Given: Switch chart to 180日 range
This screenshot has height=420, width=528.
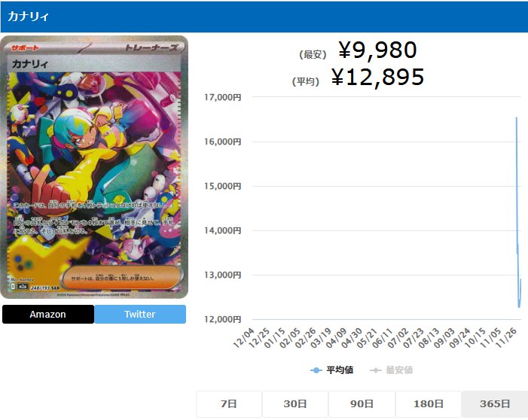Looking at the screenshot, I should [x=428, y=404].
